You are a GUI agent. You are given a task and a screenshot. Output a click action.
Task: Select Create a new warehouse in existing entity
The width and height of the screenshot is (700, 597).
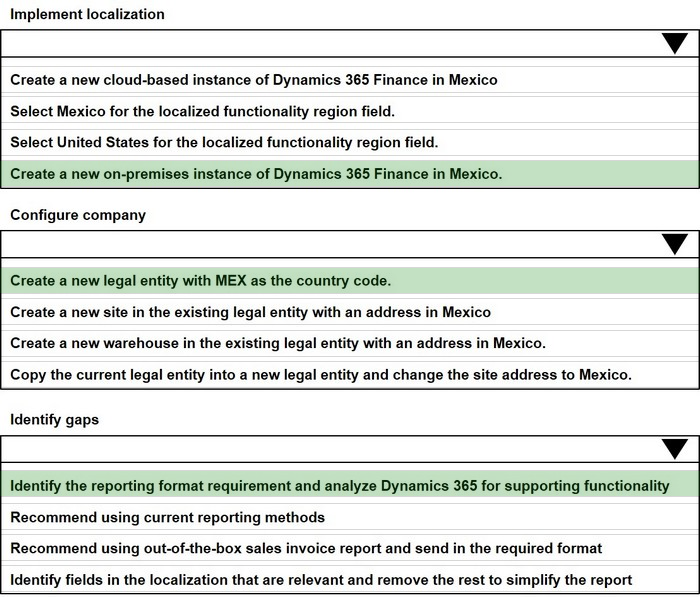350,343
